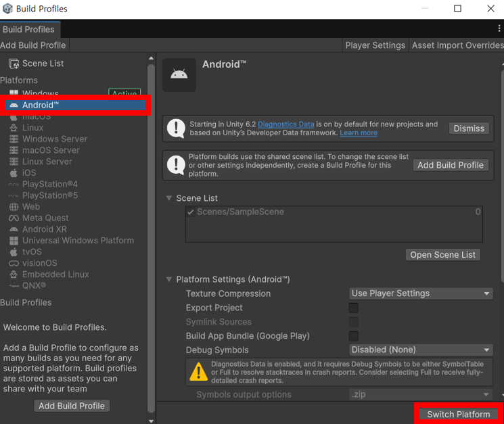
Task: Collapse the Scene List section
Action: click(x=168, y=198)
